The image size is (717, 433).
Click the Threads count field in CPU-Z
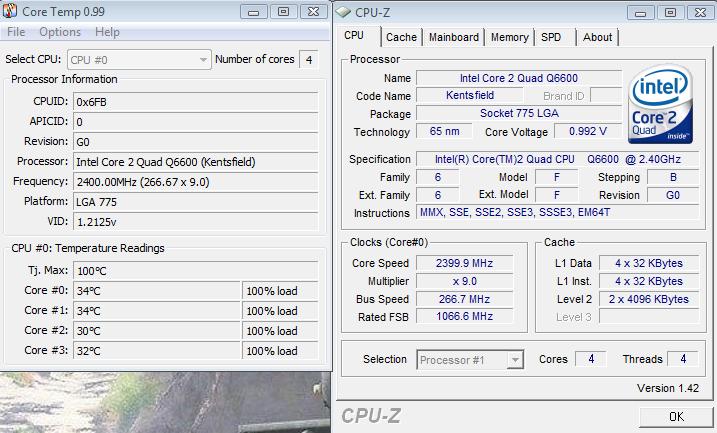[683, 359]
